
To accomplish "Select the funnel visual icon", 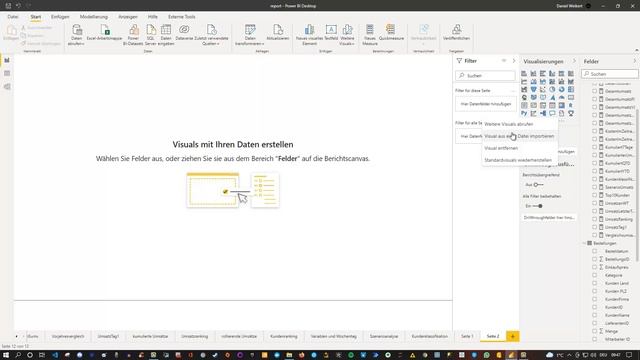I will (x=533, y=89).
